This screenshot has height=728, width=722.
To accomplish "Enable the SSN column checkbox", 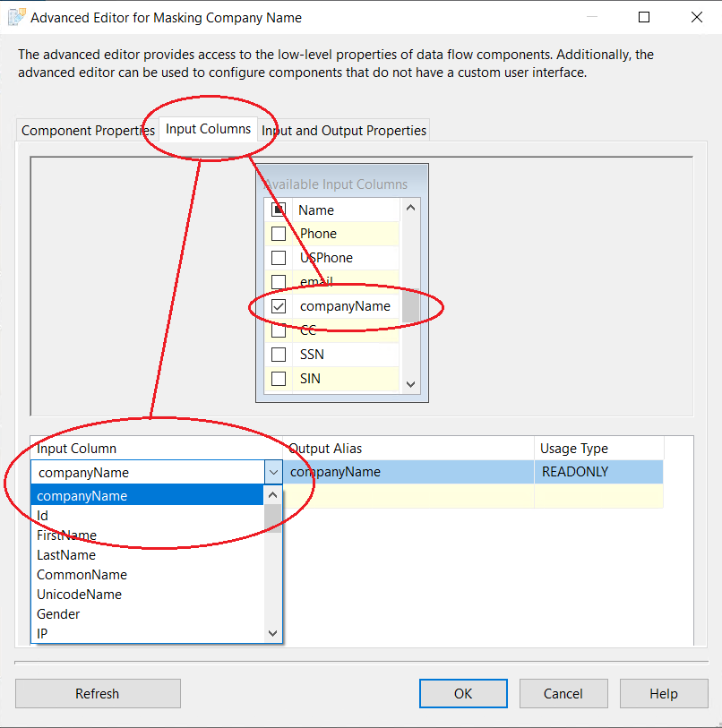I will click(x=279, y=355).
